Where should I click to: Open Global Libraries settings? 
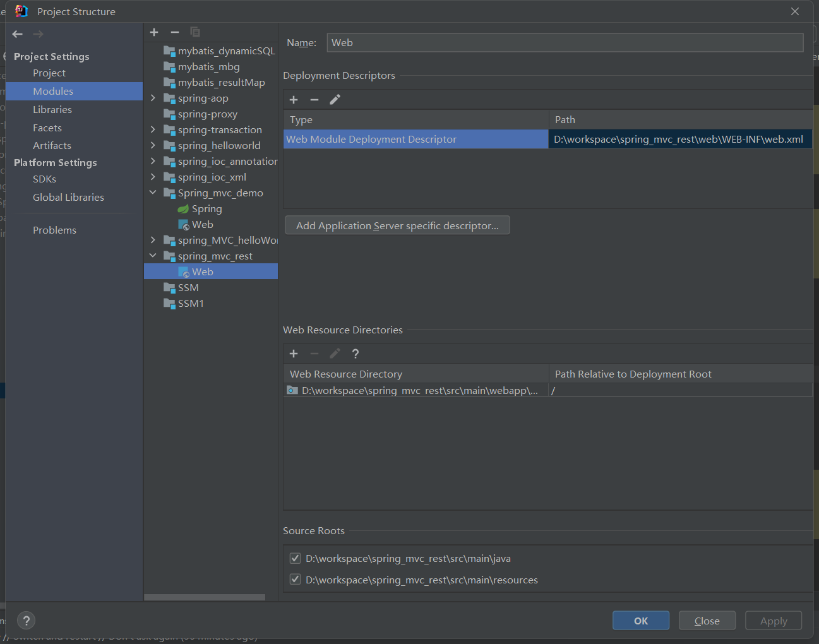68,198
